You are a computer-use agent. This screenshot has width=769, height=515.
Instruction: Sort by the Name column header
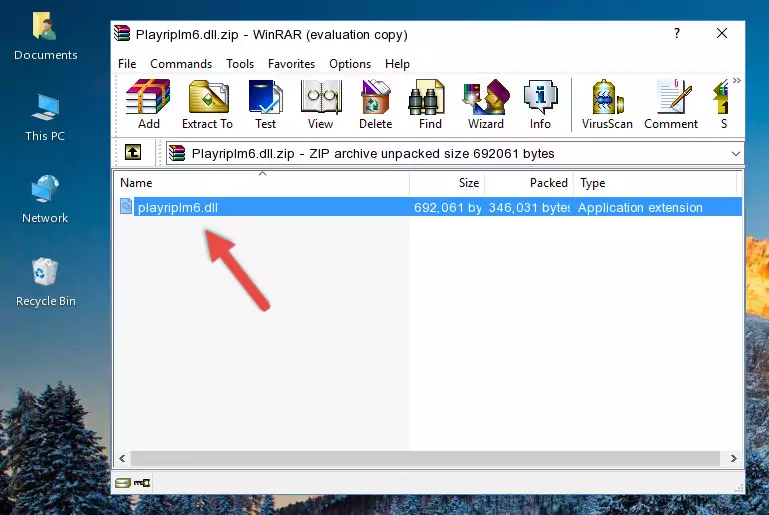262,182
